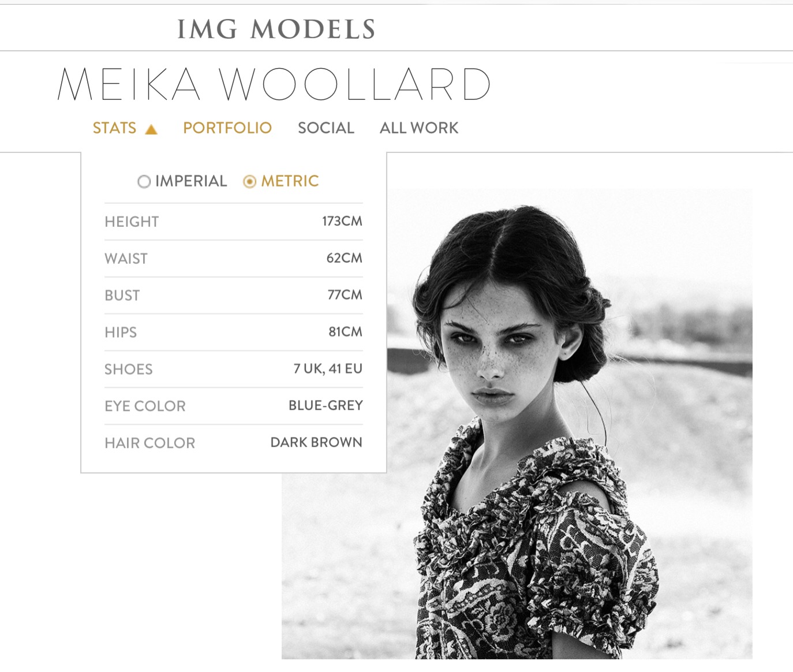Click the HEIGHT row showing 173CM
Viewport: 793px width, 672px height.
(x=234, y=222)
